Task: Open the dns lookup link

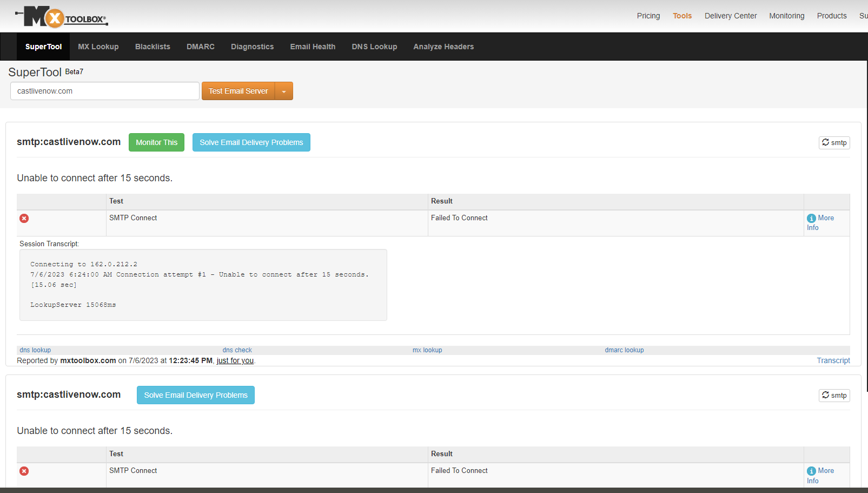Action: click(35, 350)
